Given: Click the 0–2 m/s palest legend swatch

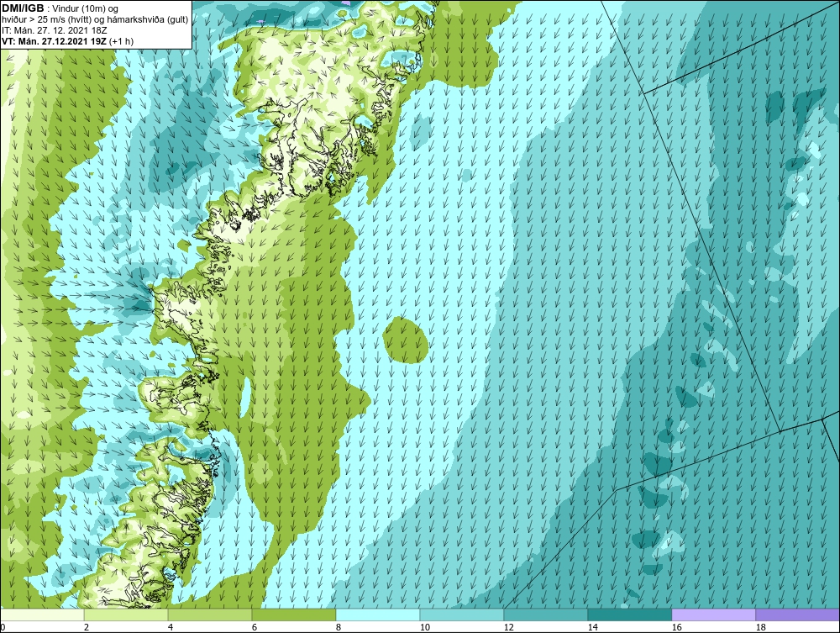Looking at the screenshot, I should [42, 615].
